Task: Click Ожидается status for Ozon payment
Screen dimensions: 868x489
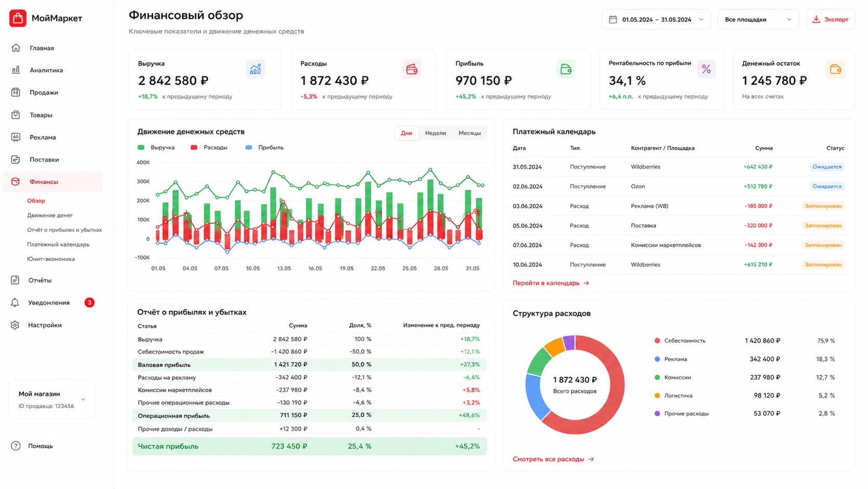Action: 827,187
